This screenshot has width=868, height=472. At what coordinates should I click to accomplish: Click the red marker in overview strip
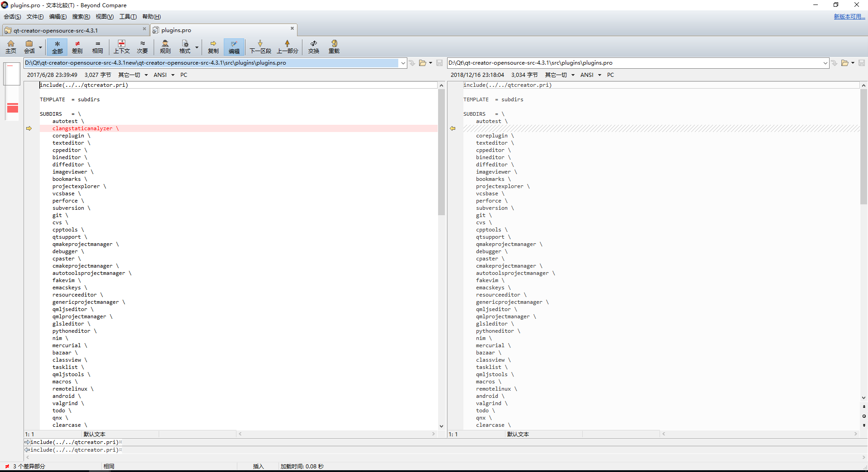(x=12, y=108)
